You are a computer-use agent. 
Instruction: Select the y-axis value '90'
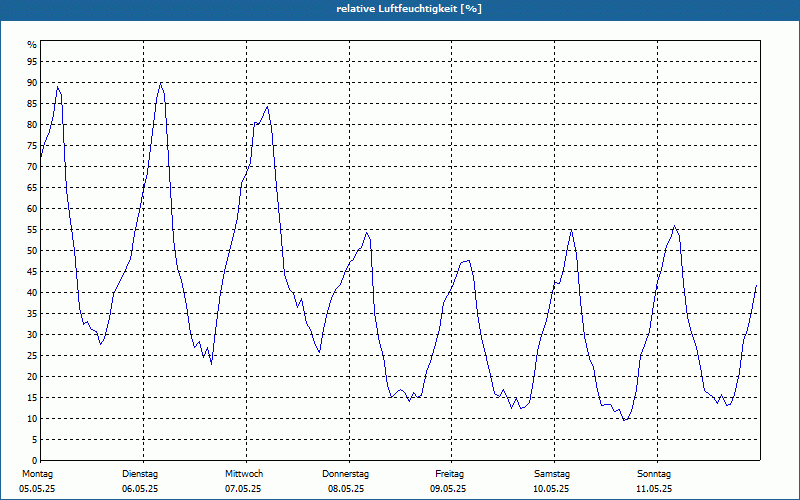pyautogui.click(x=32, y=83)
